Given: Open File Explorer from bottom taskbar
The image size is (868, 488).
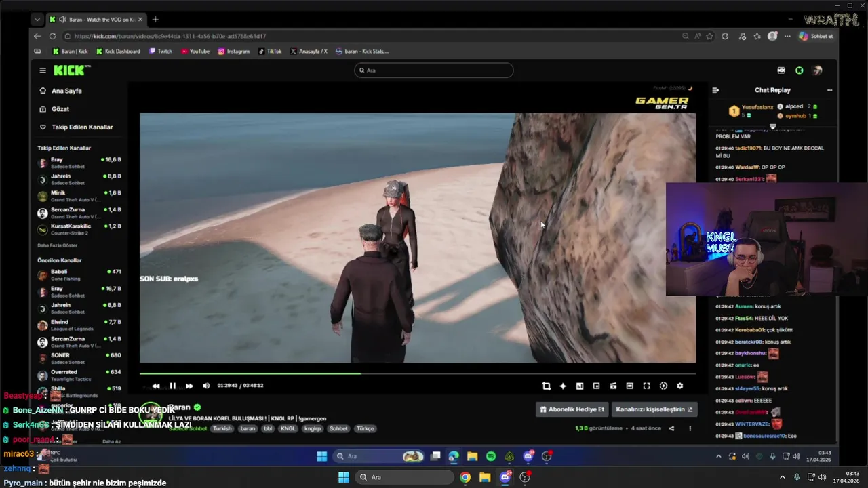Looking at the screenshot, I should click(x=485, y=477).
